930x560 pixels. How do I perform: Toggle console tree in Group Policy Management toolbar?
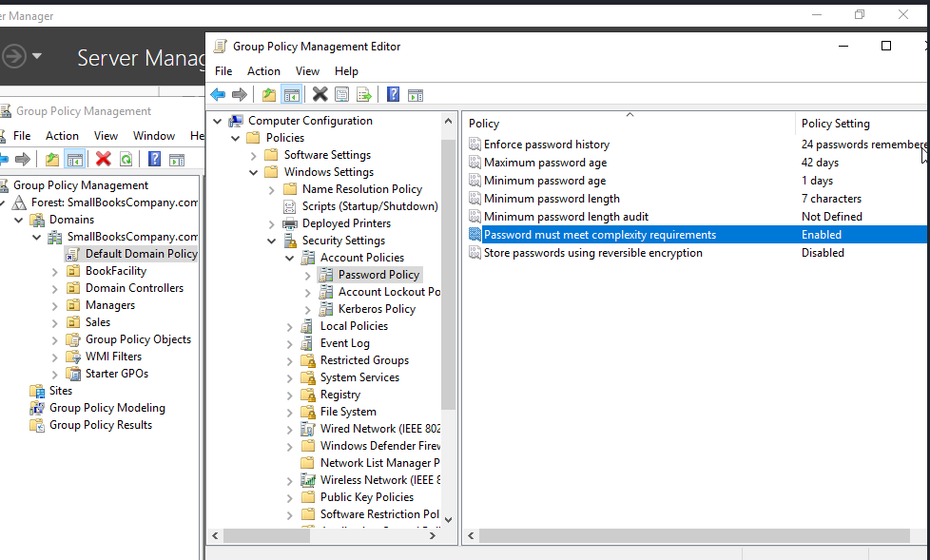point(75,159)
